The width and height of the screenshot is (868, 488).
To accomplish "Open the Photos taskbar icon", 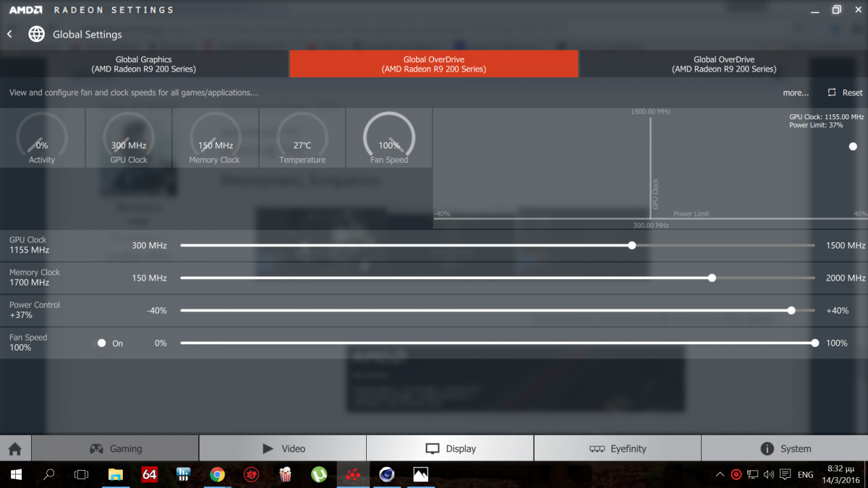I will (x=421, y=475).
